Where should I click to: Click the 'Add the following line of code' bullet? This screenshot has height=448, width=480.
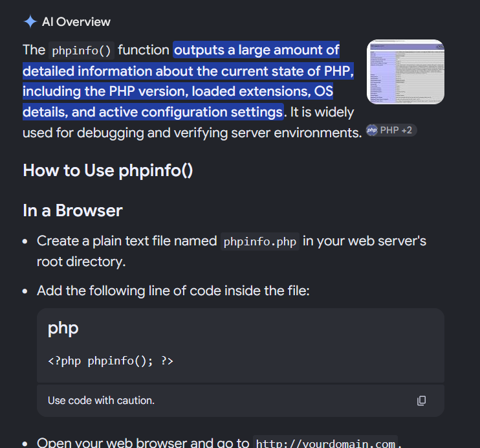click(173, 291)
